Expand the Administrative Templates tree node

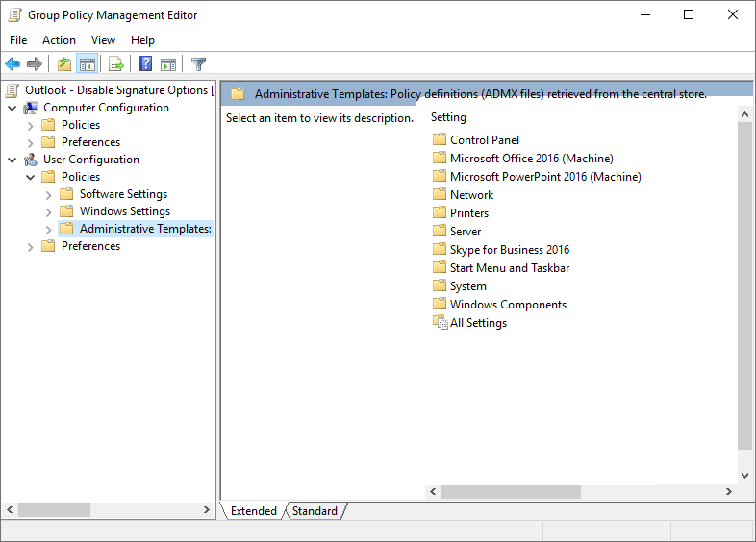[49, 229]
